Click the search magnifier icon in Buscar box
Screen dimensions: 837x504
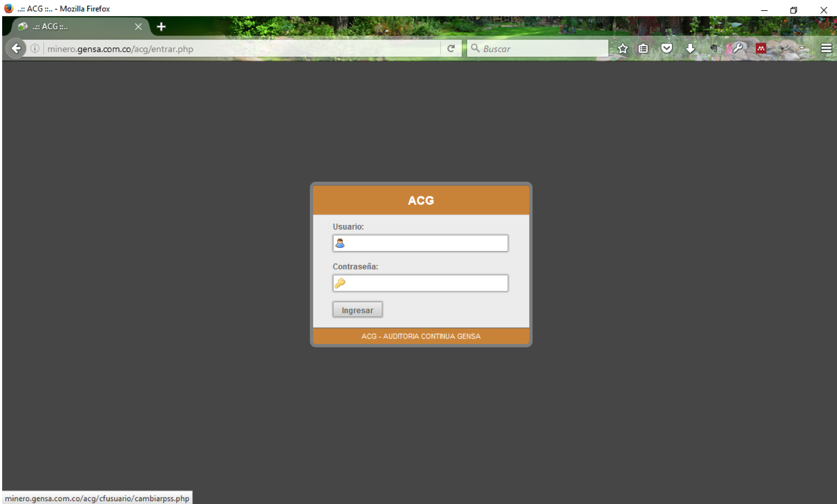[x=475, y=48]
